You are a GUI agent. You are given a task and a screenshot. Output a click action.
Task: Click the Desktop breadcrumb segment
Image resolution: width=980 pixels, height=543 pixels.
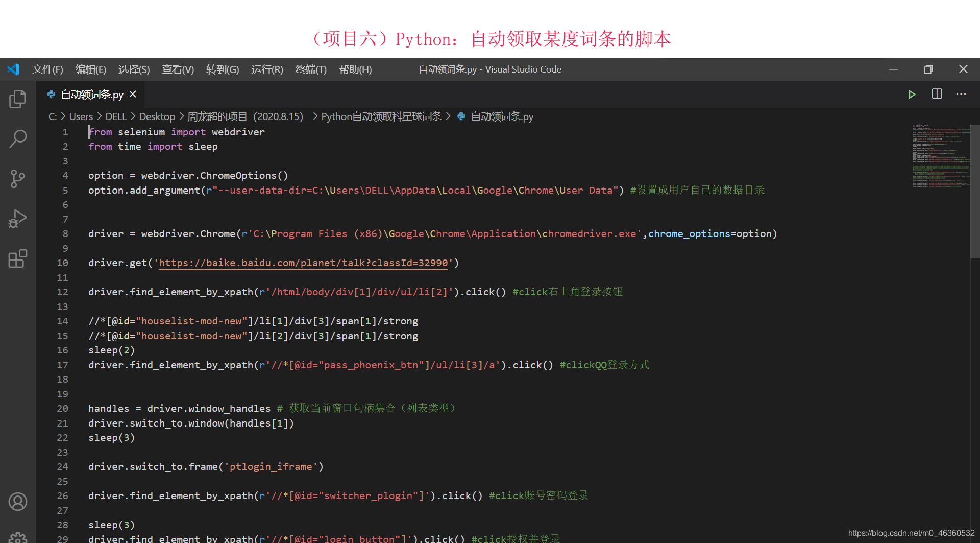coord(157,116)
